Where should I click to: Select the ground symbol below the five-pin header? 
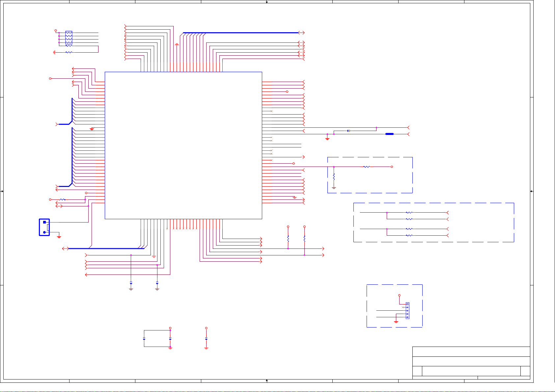point(396,321)
